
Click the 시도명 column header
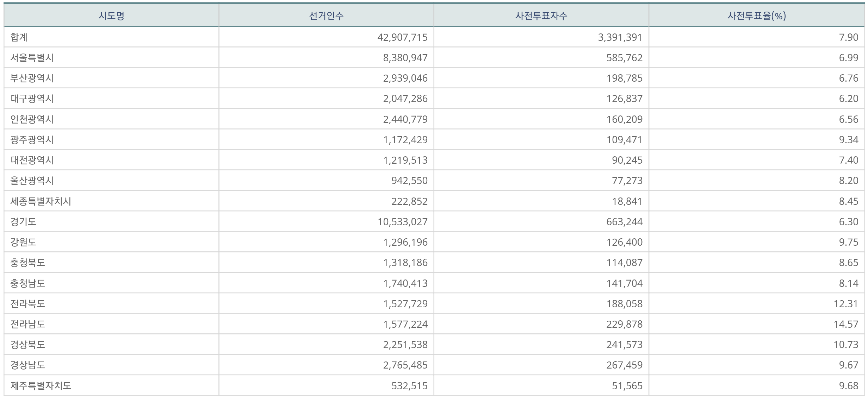111,16
